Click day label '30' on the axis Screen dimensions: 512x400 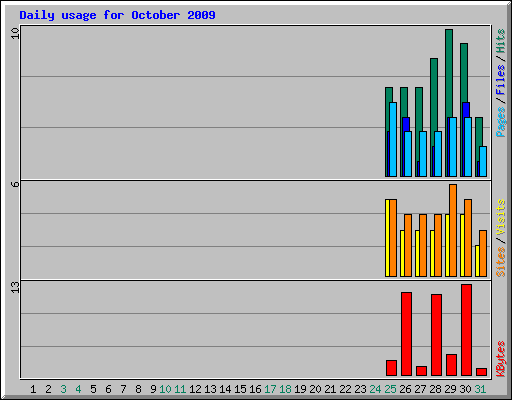tap(465, 389)
